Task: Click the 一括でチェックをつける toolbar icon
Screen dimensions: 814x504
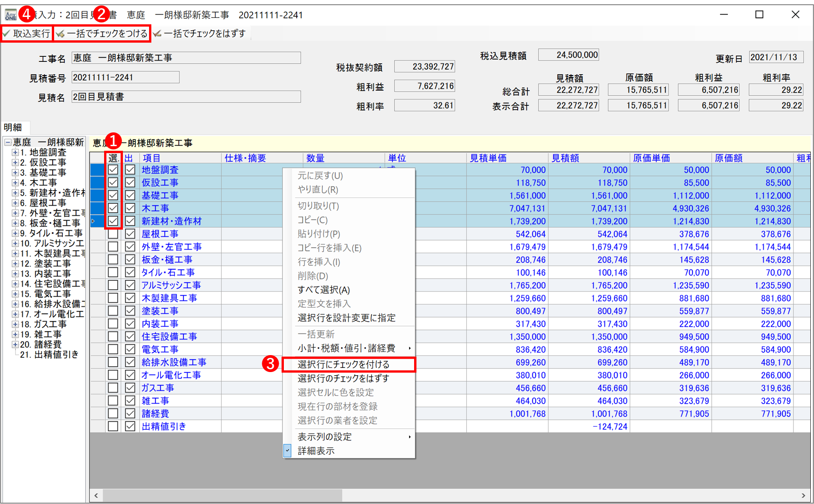Action: click(61, 33)
